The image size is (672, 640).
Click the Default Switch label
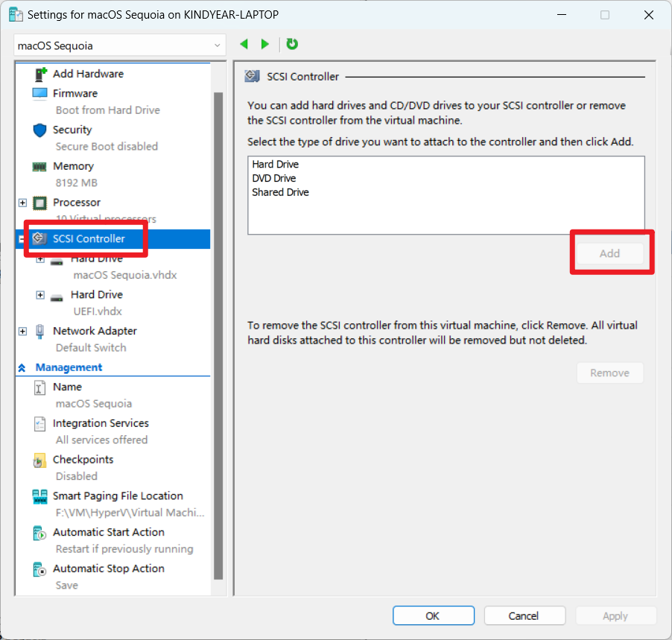(x=91, y=348)
